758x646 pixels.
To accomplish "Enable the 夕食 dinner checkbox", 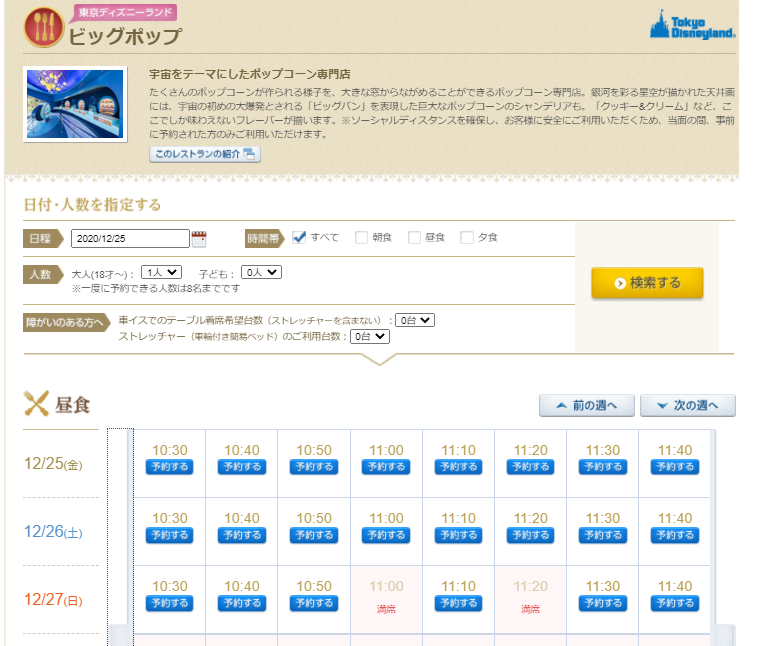I will (467, 237).
